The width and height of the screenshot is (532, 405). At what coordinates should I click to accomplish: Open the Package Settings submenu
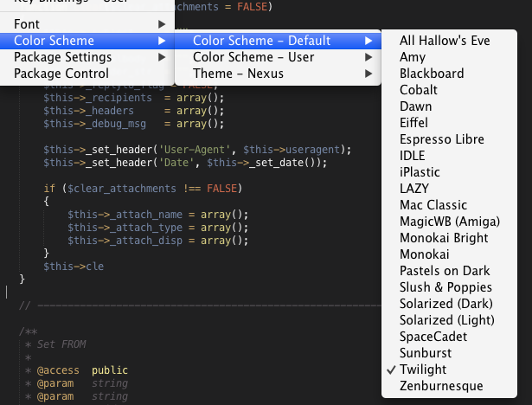(87, 57)
